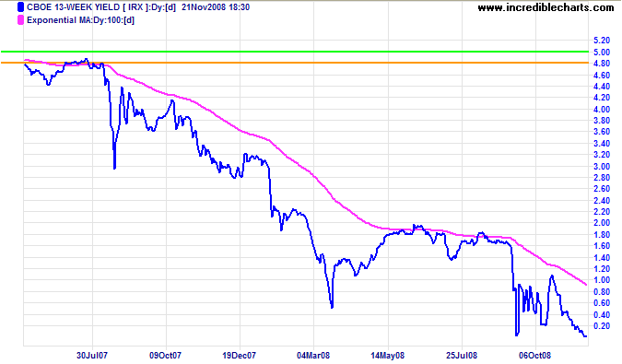Click the blue CBOE 13-Week Yield legend swatch

pos(20,7)
